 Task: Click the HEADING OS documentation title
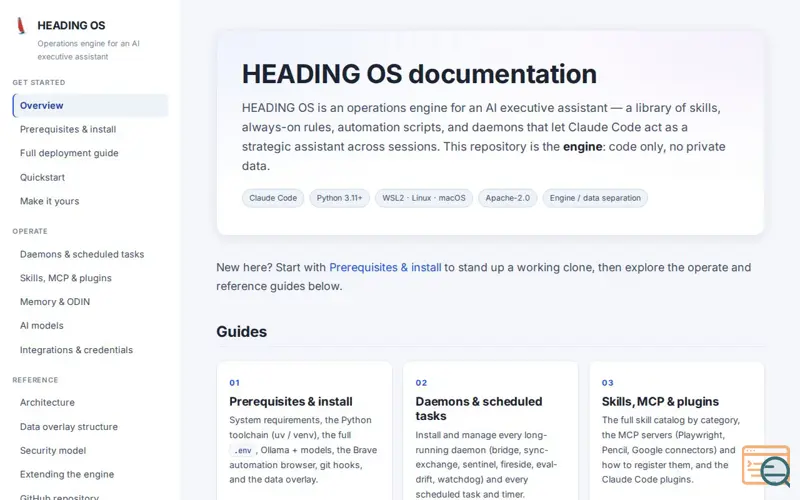click(x=419, y=74)
